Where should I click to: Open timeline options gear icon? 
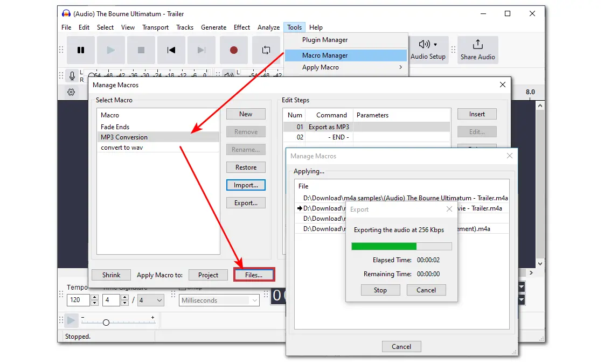coord(71,92)
